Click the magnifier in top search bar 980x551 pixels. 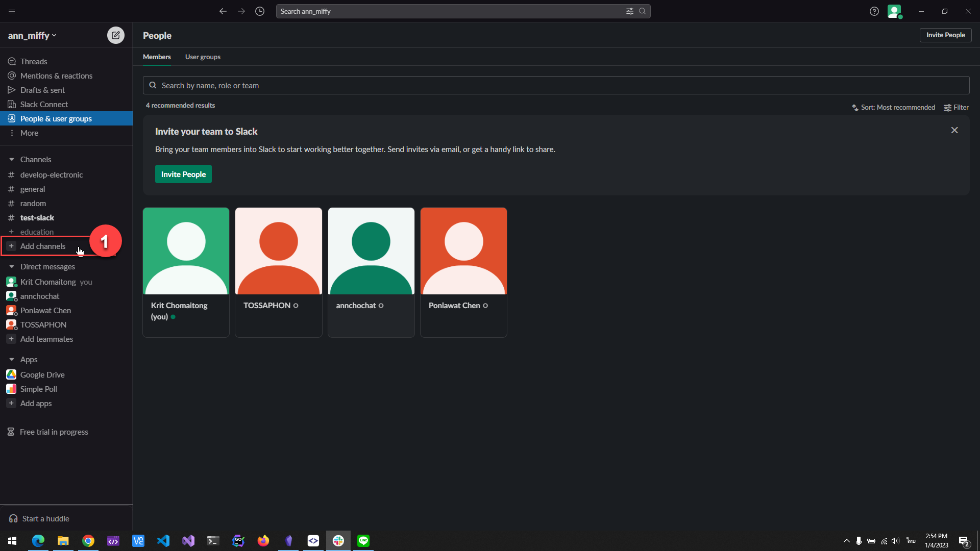pyautogui.click(x=643, y=11)
